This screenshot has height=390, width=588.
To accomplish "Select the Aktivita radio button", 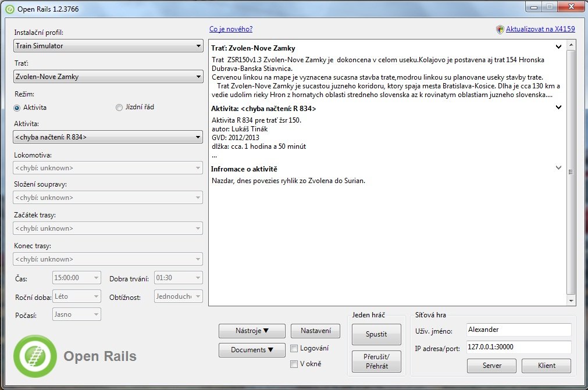I will click(17, 108).
